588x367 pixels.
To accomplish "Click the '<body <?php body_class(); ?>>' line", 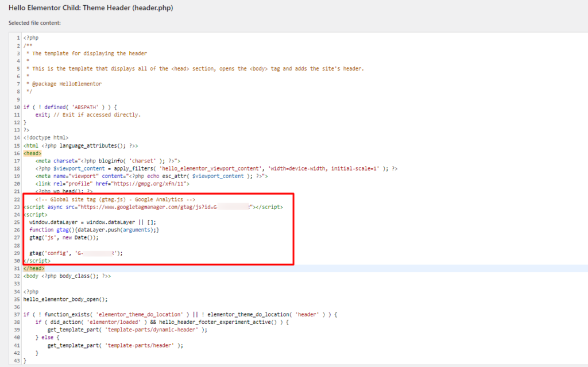I will [x=67, y=276].
